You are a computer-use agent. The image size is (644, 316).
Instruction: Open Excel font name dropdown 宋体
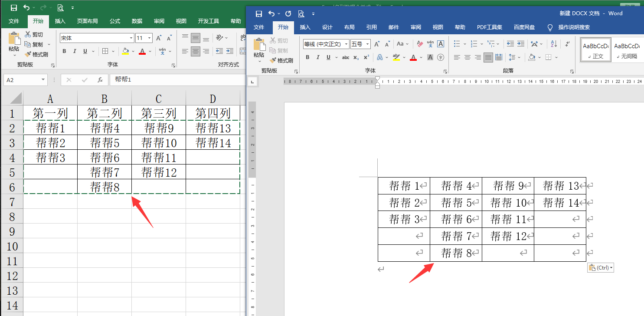point(131,38)
